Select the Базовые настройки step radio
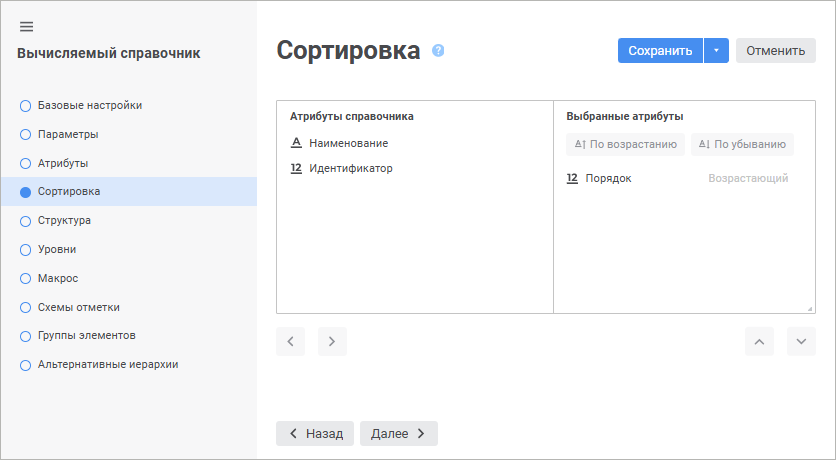The height and width of the screenshot is (460, 836). pyautogui.click(x=26, y=105)
